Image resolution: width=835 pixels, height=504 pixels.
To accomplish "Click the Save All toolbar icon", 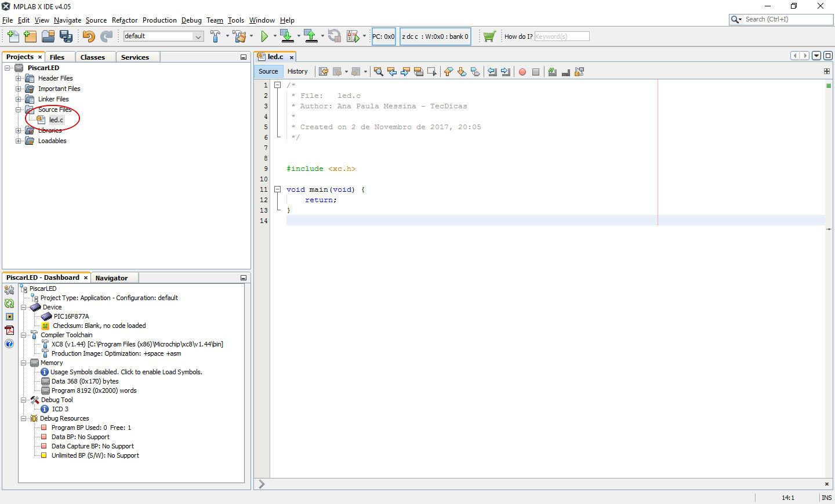I will 66,36.
